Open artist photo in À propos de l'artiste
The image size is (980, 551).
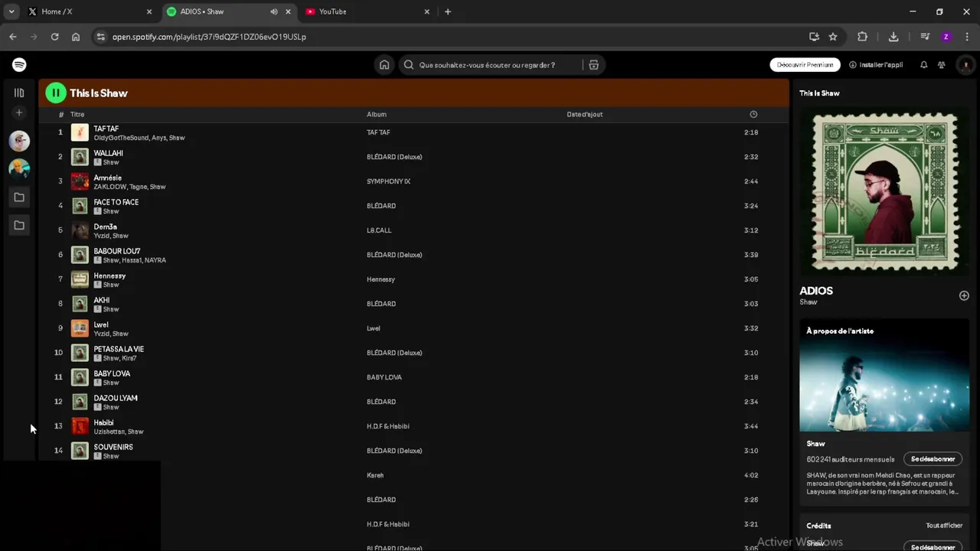tap(884, 386)
